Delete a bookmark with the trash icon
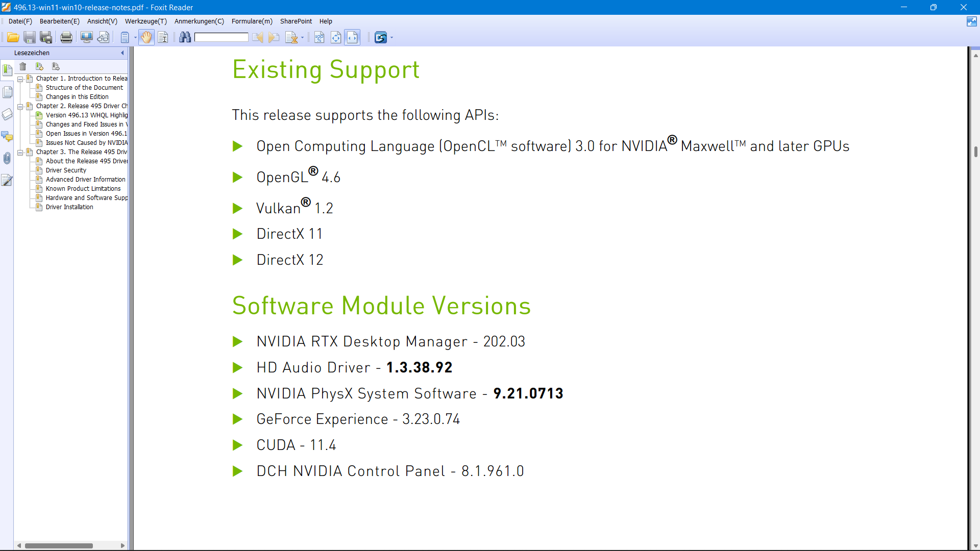 (22, 66)
